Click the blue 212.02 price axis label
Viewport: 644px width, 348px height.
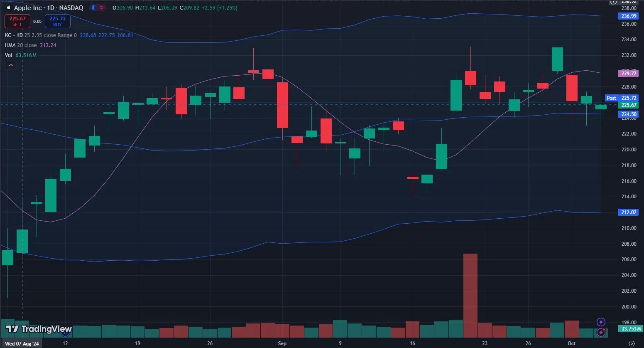[628, 212]
